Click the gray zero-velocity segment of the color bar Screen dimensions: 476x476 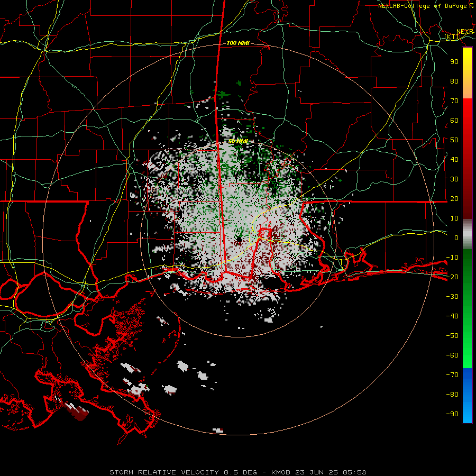pos(467,234)
